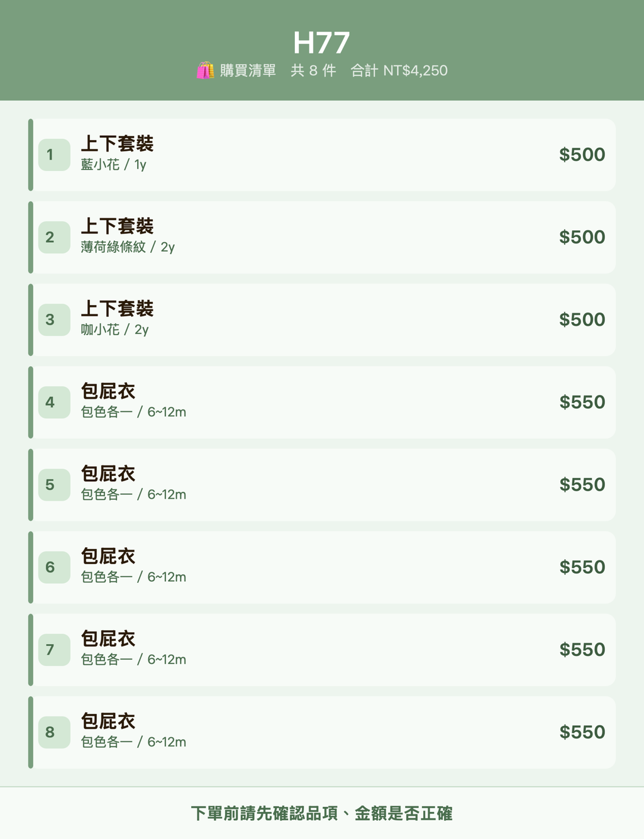Screen dimensions: 644x839
Task: Click the 共 8 件 item count
Action: pyautogui.click(x=313, y=70)
